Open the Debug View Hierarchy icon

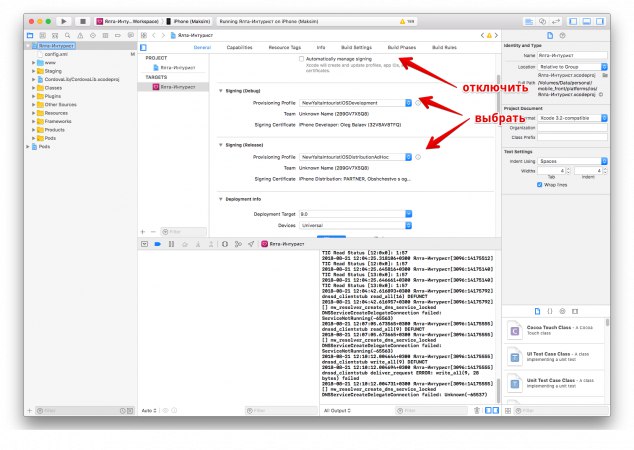pos(225,244)
